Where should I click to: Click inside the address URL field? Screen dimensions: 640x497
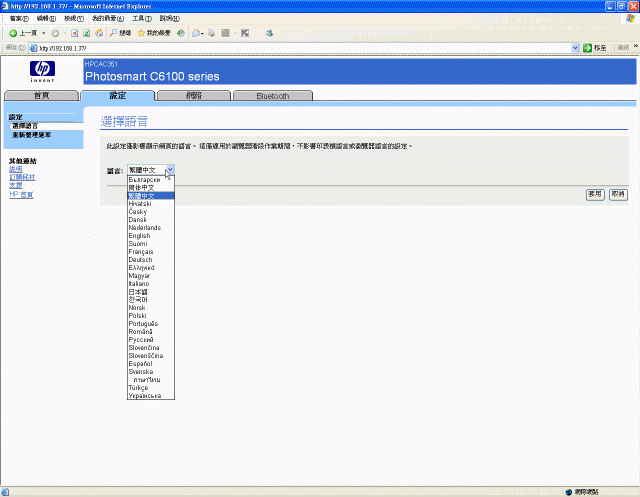[304, 48]
